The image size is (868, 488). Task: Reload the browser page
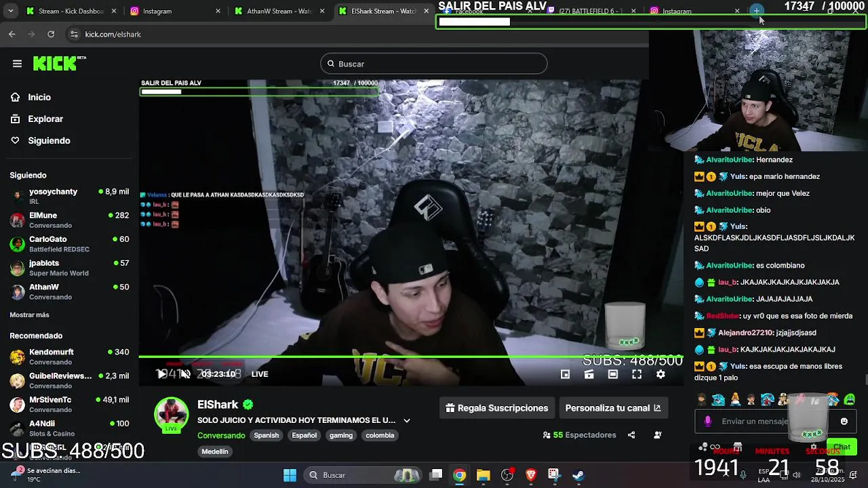(51, 34)
